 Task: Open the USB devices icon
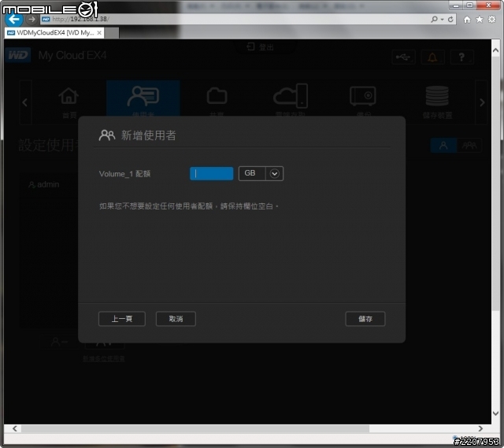(x=403, y=57)
